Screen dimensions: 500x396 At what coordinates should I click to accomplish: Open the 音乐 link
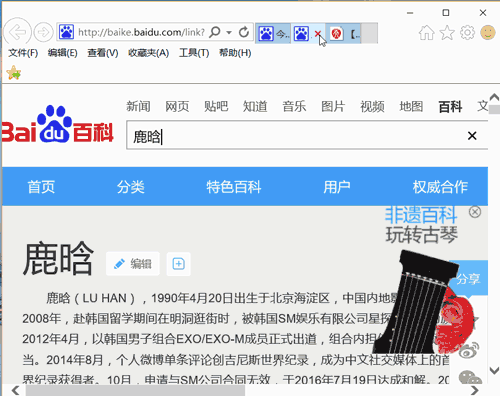pos(294,107)
